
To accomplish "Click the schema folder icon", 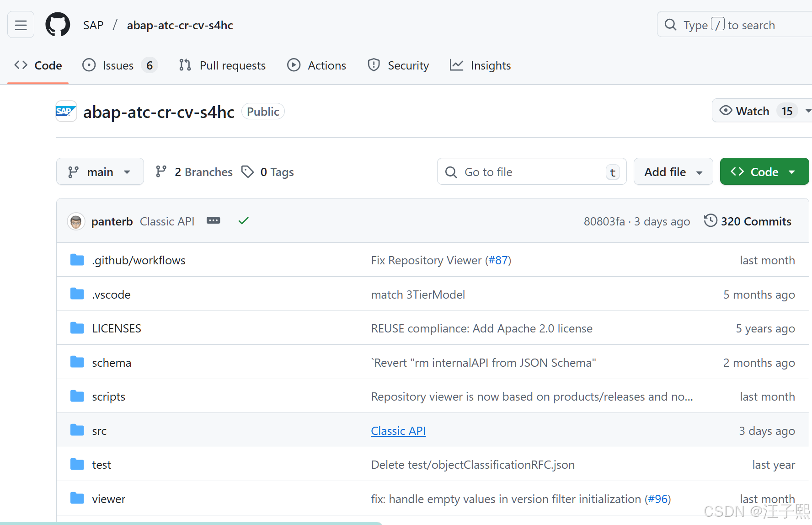I will pyautogui.click(x=77, y=362).
